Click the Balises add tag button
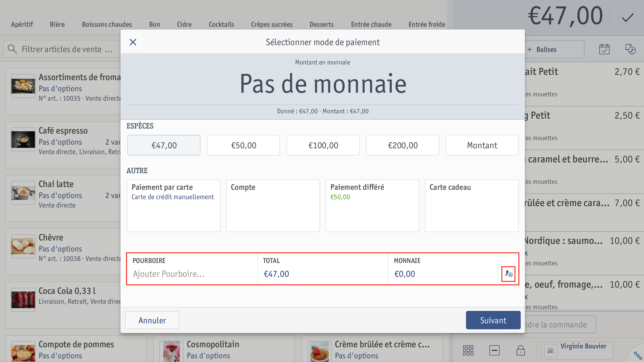 click(x=555, y=49)
